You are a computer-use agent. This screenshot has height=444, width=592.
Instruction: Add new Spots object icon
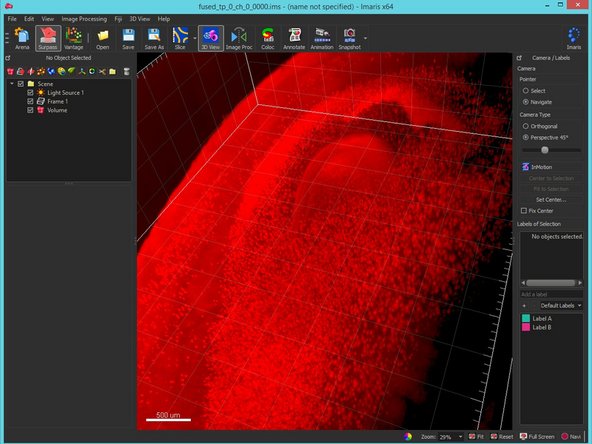41,71
